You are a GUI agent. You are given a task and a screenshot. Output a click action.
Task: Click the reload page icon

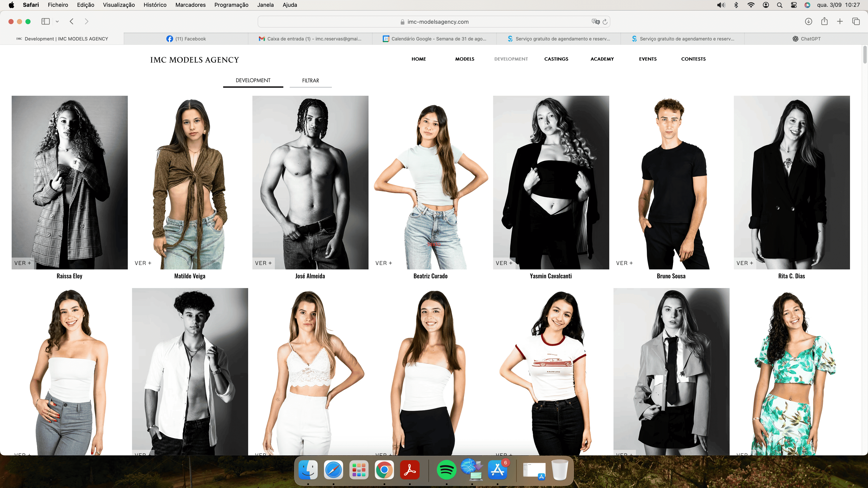[x=605, y=22]
